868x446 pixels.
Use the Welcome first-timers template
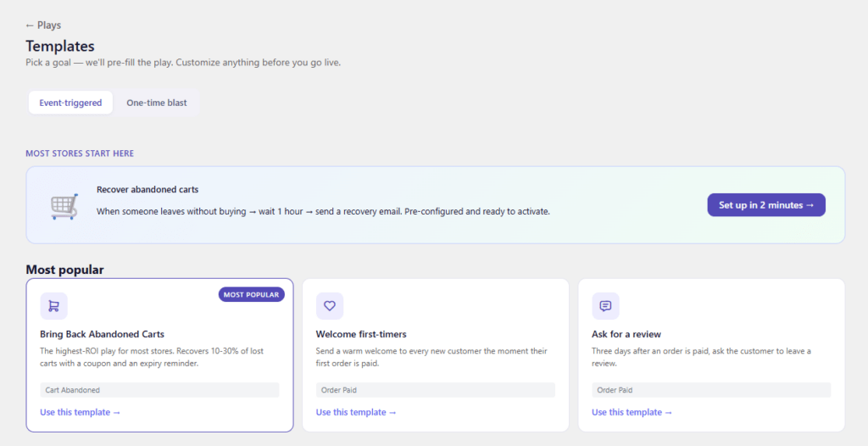coord(356,412)
